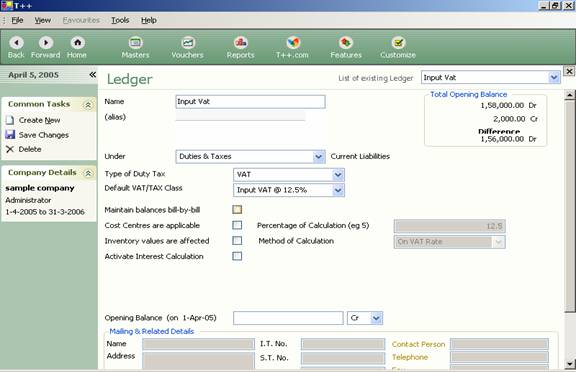Click the sample company name
Screen dimensions: 576x372
40,188
